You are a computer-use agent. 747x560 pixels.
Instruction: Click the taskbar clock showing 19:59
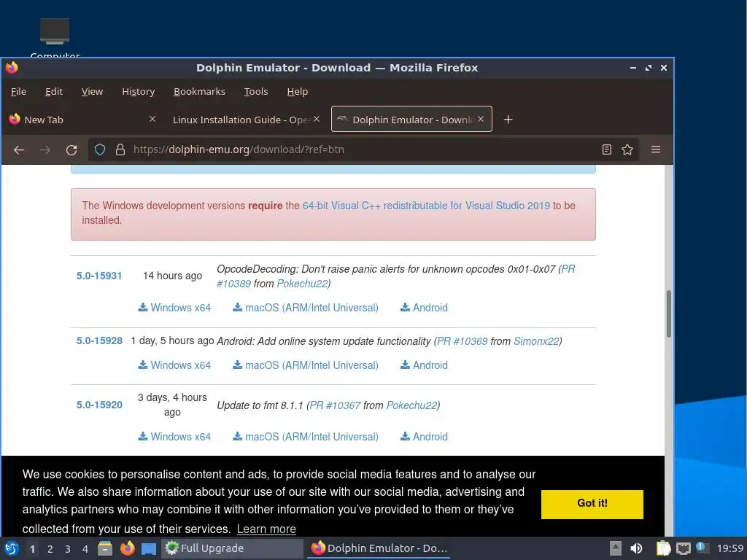(x=729, y=548)
